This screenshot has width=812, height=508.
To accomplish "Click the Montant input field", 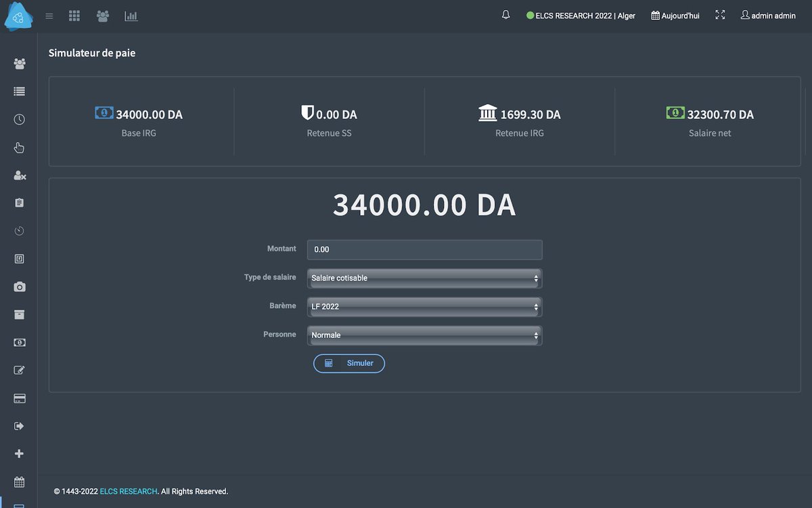I will click(424, 249).
